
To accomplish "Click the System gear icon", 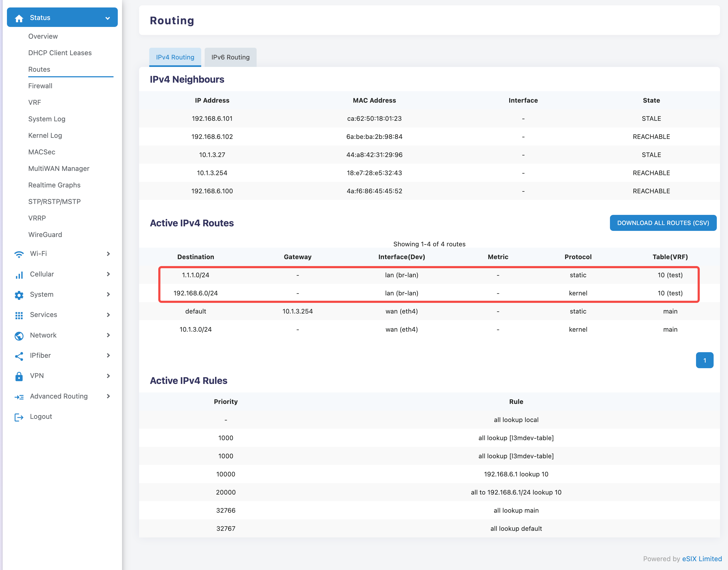I will (x=19, y=295).
